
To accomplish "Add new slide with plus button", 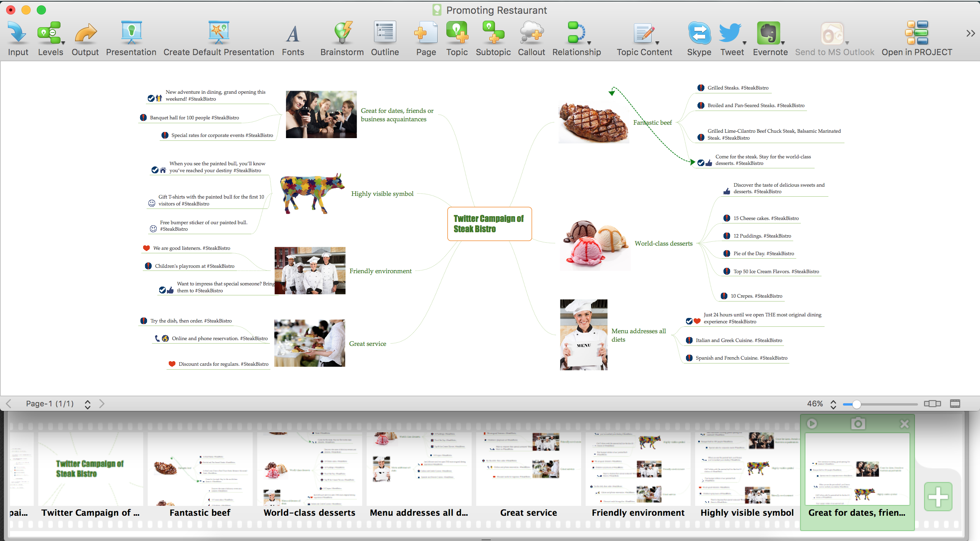I will point(938,497).
